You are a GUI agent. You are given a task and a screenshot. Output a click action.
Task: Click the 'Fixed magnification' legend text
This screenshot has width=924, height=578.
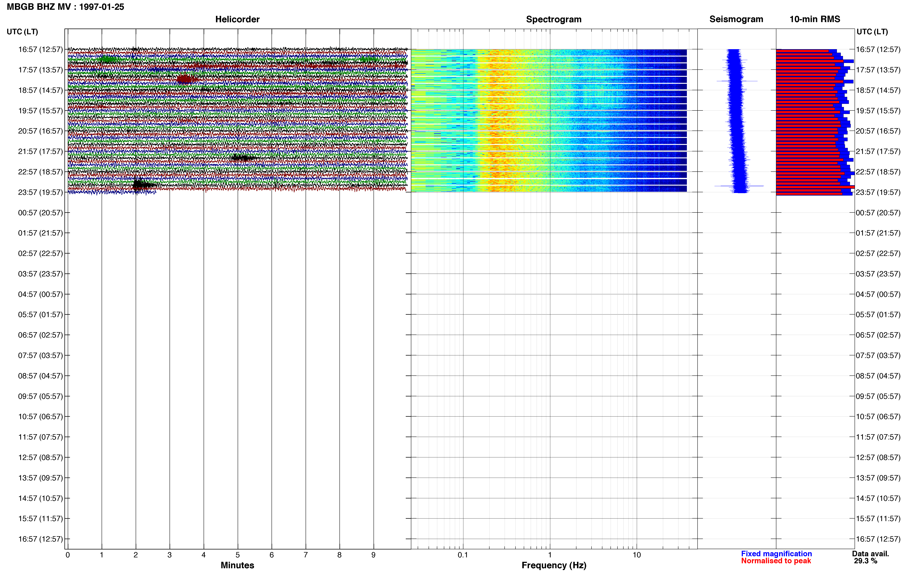point(776,554)
